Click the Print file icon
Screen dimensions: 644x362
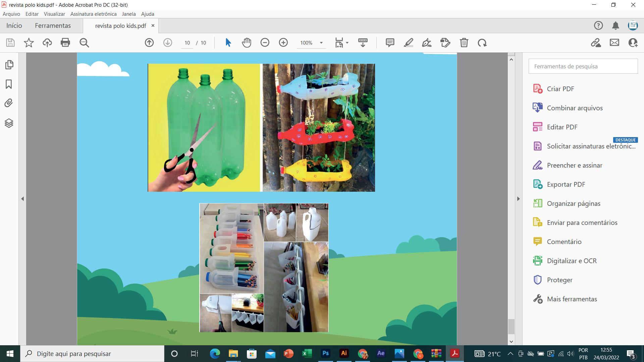tap(65, 43)
